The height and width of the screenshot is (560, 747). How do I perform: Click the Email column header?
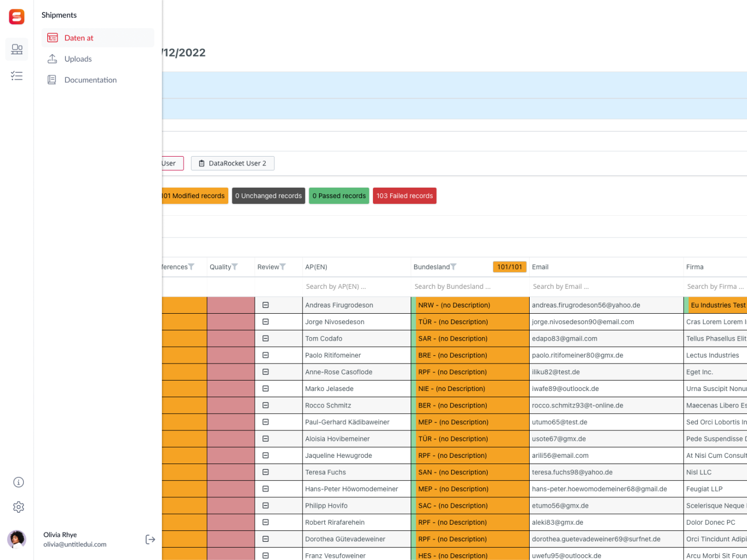click(x=606, y=267)
